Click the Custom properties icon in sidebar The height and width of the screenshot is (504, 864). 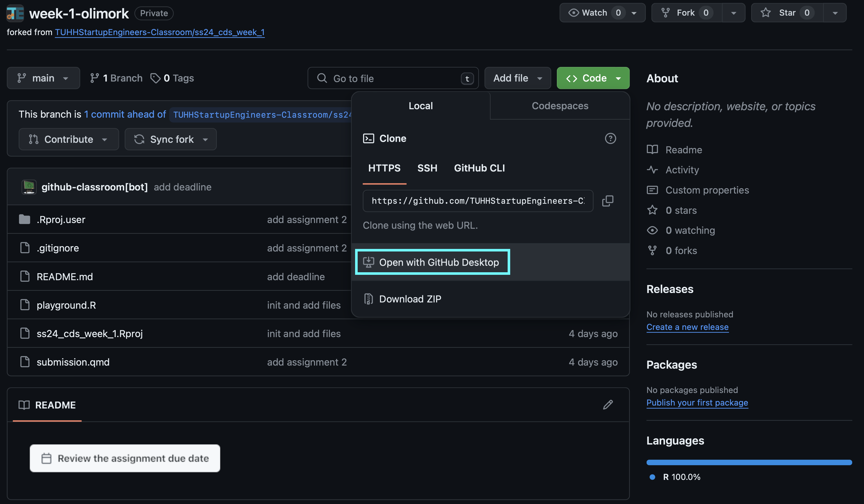coord(652,190)
